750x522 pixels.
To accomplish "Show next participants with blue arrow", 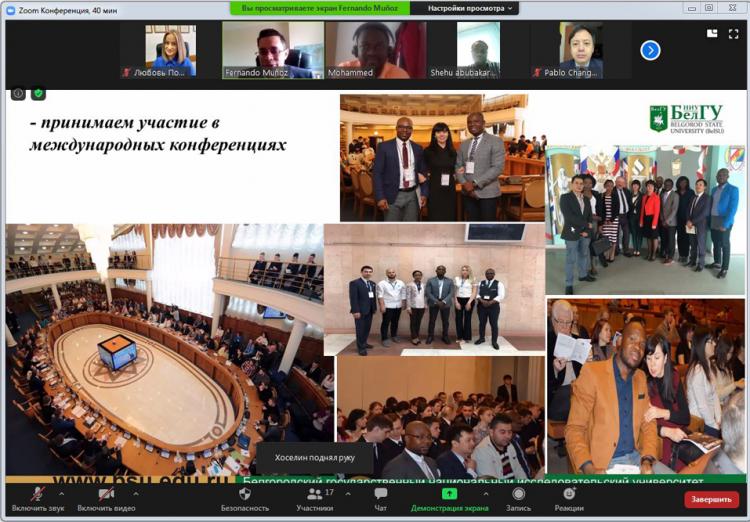I will coord(650,50).
